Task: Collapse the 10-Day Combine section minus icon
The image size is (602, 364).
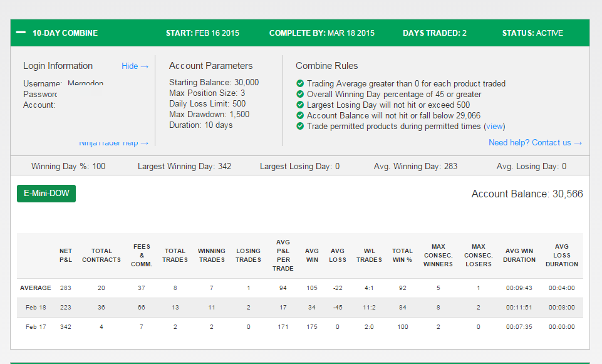Action: 21,33
